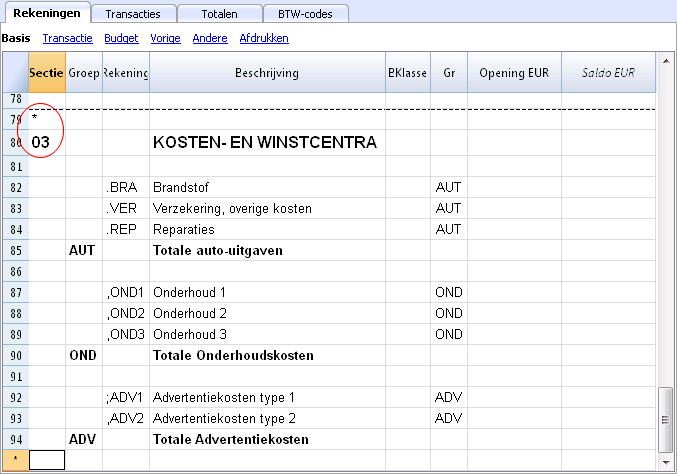Select the Opening EUR column header
The height and width of the screenshot is (474, 677).
[514, 73]
